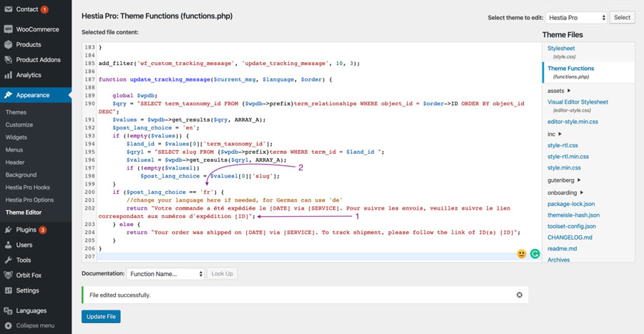
Task: Open the toolset-config.json file
Action: point(571,226)
